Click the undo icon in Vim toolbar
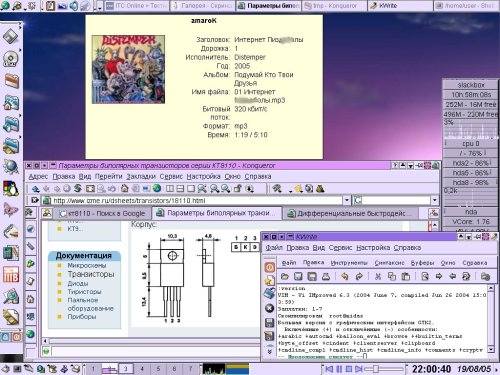 coord(345,276)
